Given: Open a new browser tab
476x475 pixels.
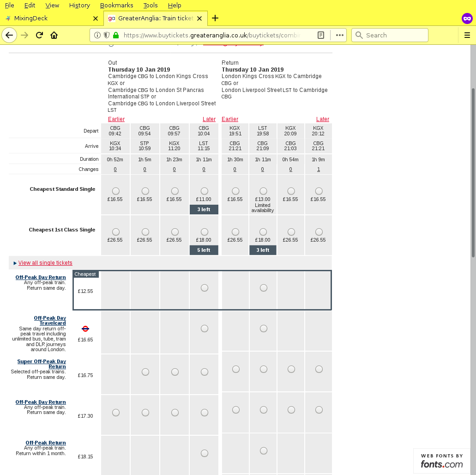Looking at the screenshot, I should (215, 18).
